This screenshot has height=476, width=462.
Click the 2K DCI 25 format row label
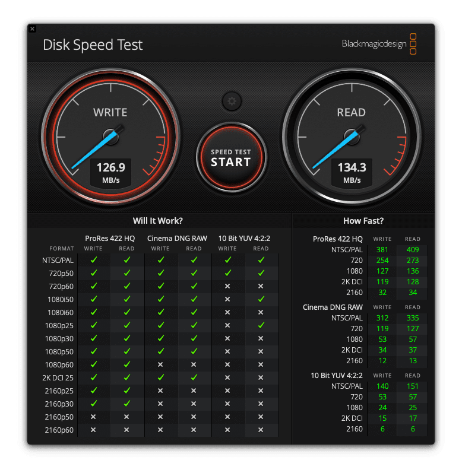coord(58,378)
